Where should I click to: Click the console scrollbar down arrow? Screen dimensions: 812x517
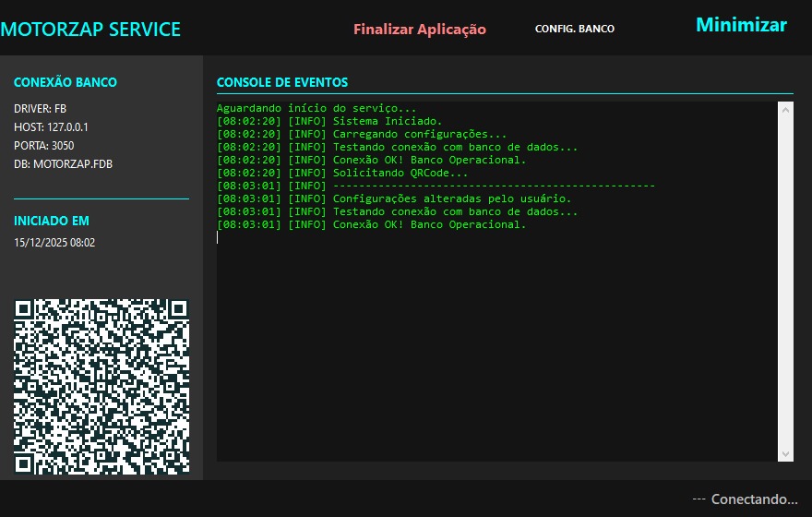(x=785, y=453)
